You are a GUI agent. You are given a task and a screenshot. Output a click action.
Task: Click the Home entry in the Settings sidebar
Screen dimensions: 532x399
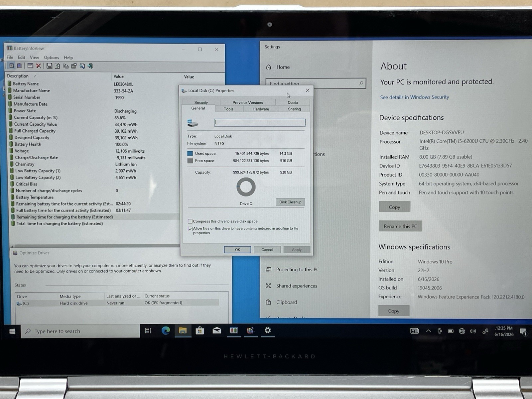(x=283, y=67)
